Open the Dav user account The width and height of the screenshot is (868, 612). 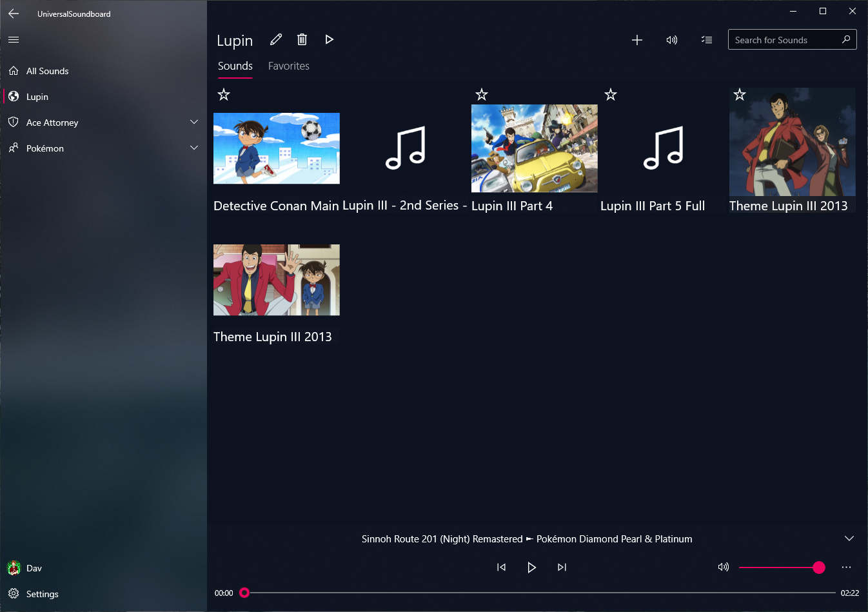[103, 568]
